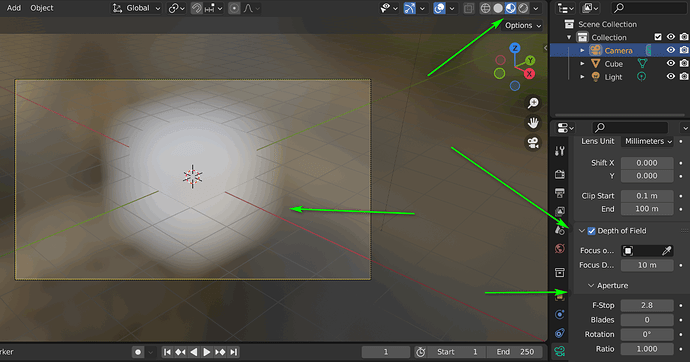This screenshot has width=690, height=362.
Task: Click the properties editor search field
Action: click(630, 128)
